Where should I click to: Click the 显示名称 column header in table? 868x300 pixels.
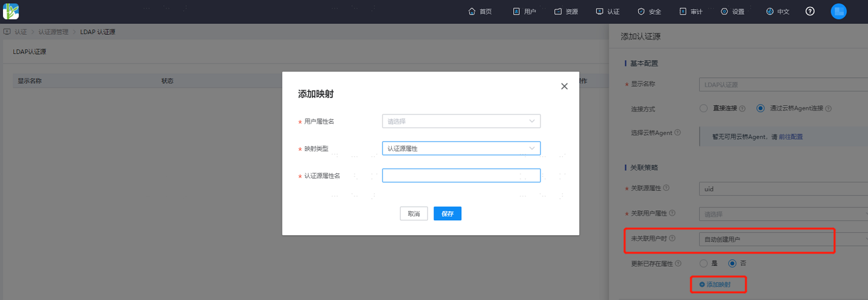point(30,81)
